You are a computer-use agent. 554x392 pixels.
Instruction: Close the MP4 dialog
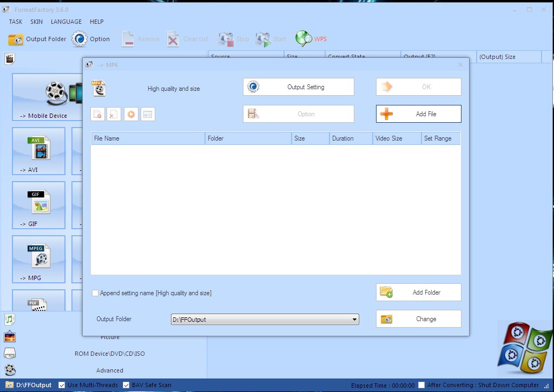(x=460, y=65)
